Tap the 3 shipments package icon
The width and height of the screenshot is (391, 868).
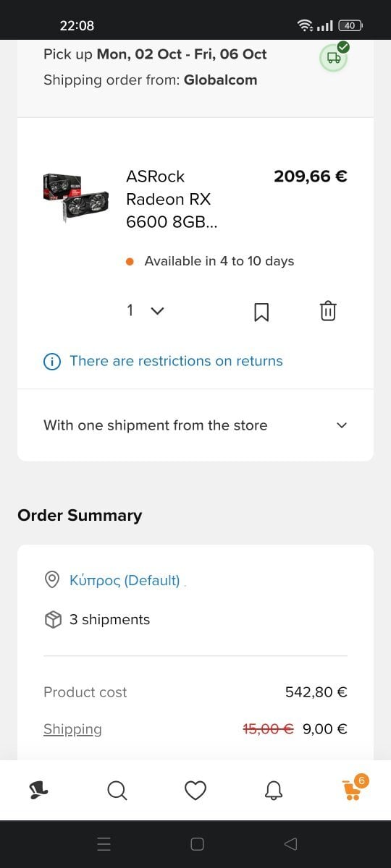tap(52, 620)
